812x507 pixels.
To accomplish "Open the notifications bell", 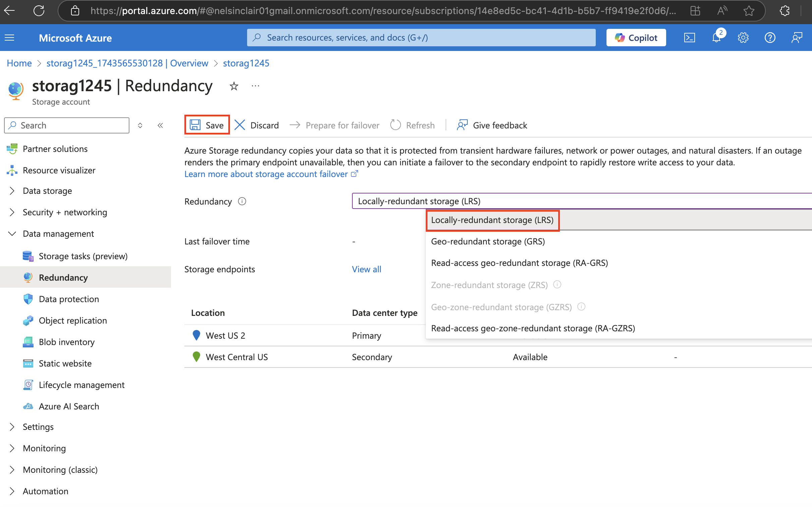I will click(716, 38).
